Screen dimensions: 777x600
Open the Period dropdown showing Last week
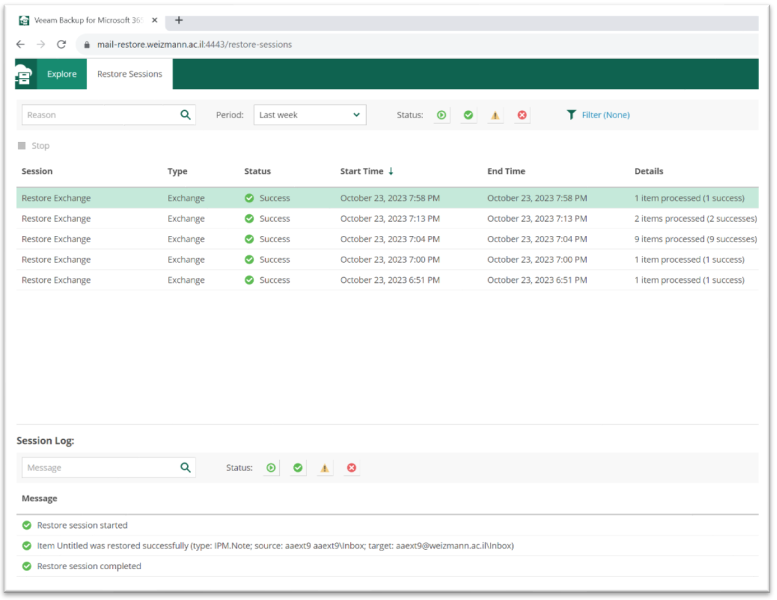click(x=310, y=115)
